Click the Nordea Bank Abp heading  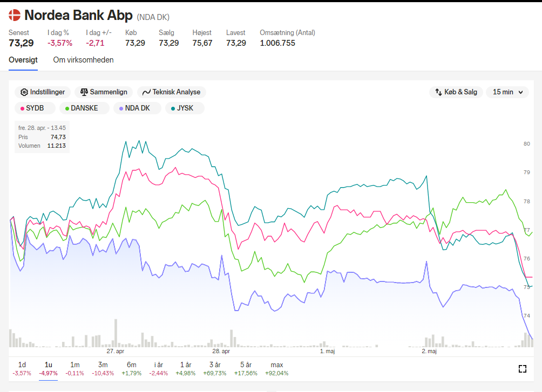[x=78, y=15]
